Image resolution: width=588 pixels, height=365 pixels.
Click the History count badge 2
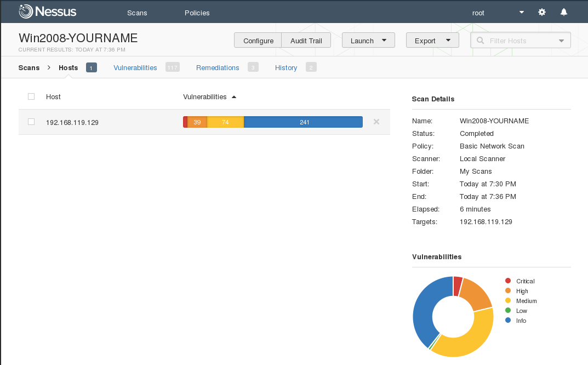point(311,67)
